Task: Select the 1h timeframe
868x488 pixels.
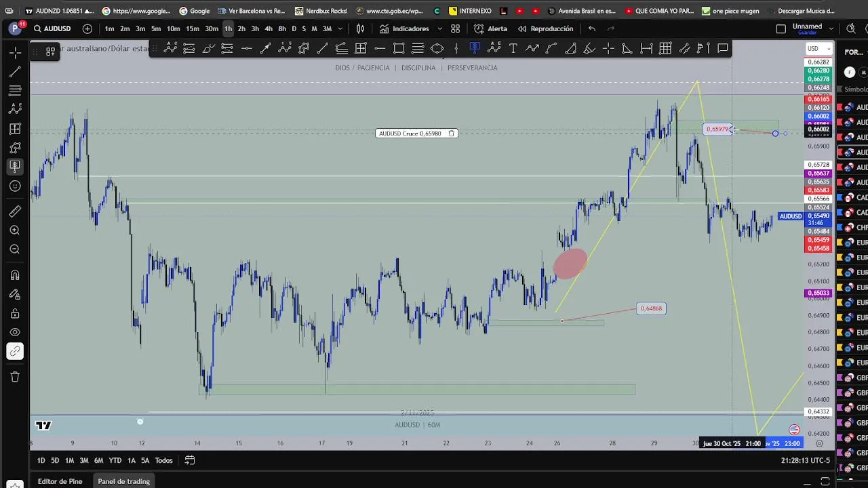Action: pyautogui.click(x=228, y=28)
